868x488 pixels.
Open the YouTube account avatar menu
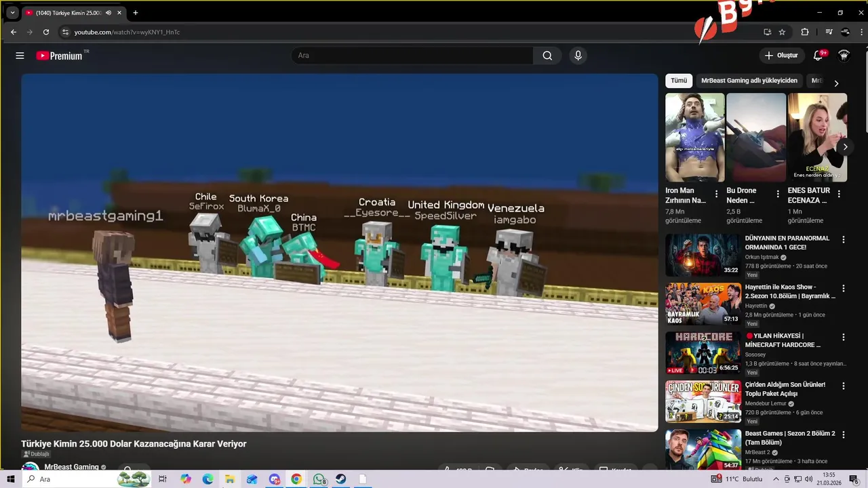point(844,56)
